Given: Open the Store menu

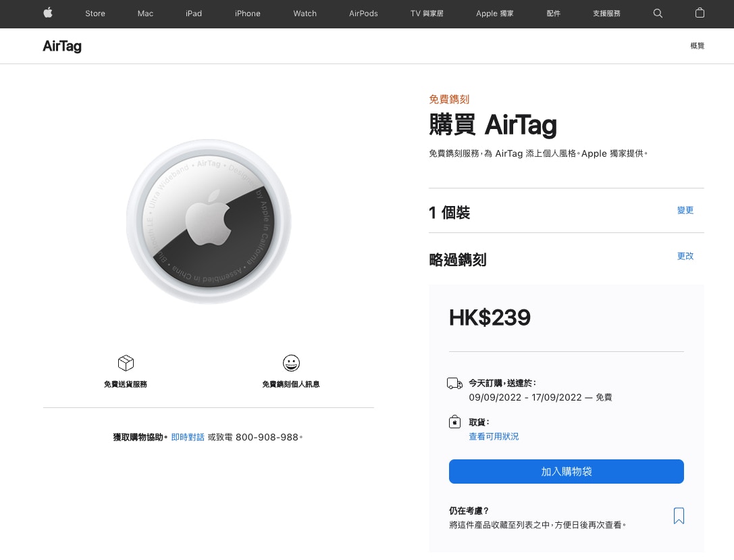Looking at the screenshot, I should (95, 14).
